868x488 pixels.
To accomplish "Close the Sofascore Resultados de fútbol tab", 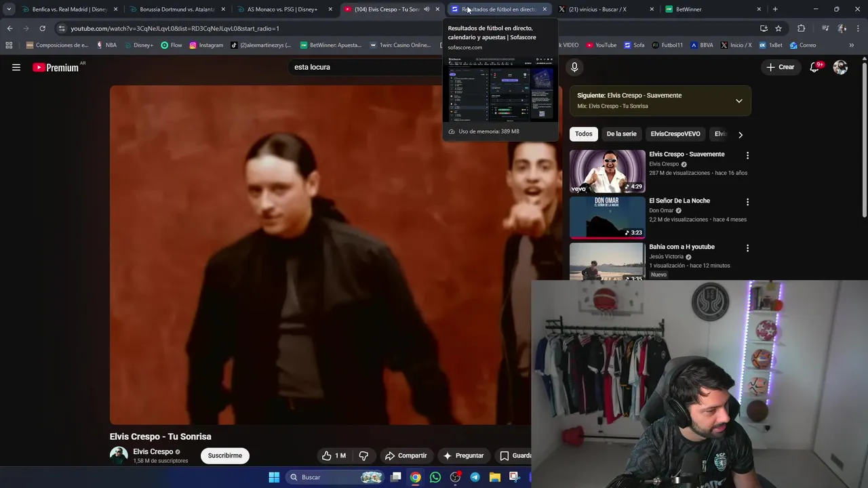I will point(545,9).
